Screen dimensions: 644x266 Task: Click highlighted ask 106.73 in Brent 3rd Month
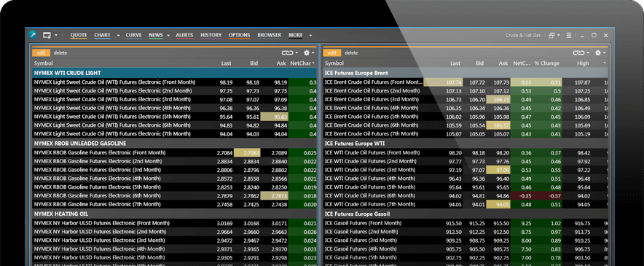(498, 100)
